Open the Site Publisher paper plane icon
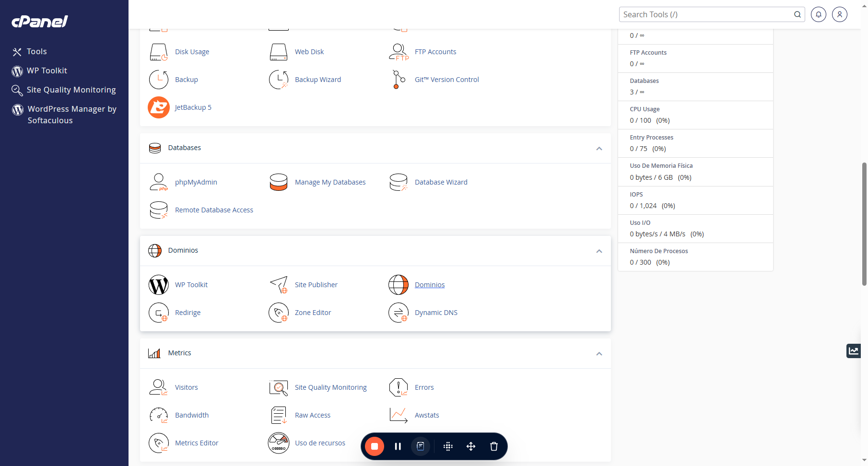This screenshot has height=466, width=868. 279,285
